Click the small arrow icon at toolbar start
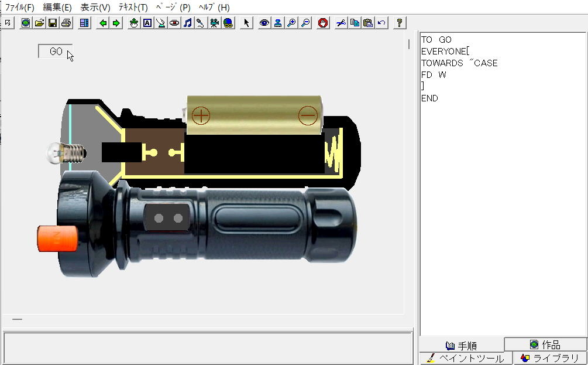 (x=8, y=23)
